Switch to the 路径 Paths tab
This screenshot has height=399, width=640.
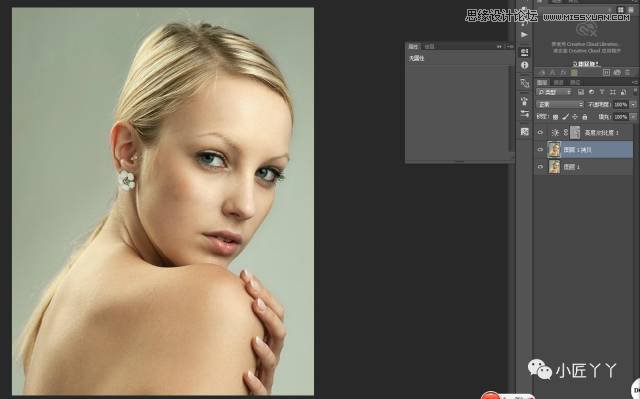click(575, 82)
